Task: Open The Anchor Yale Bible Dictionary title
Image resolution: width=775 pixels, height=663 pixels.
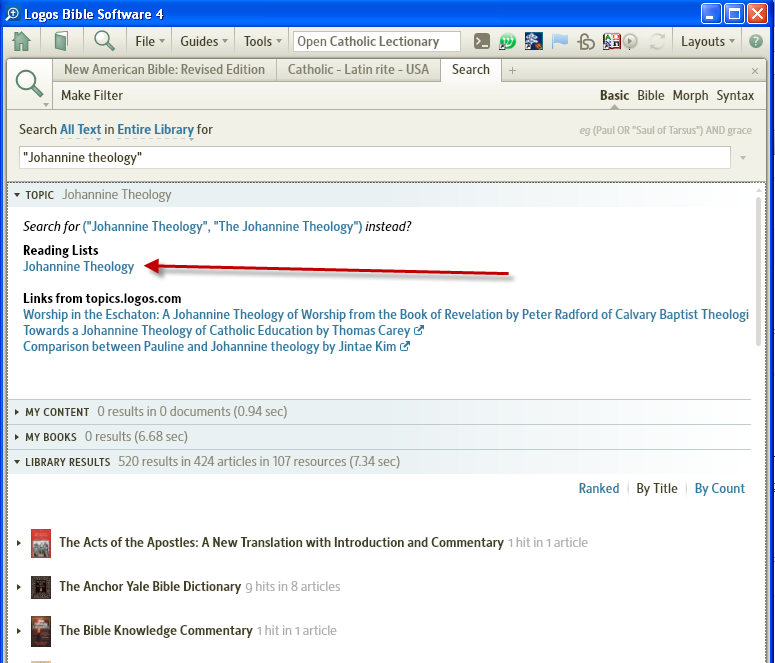Action: [150, 586]
